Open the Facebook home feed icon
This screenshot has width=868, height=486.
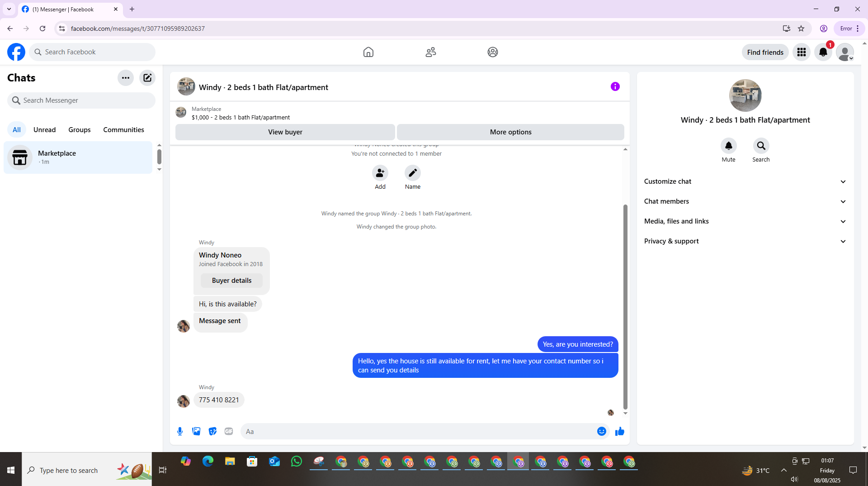[x=368, y=52]
